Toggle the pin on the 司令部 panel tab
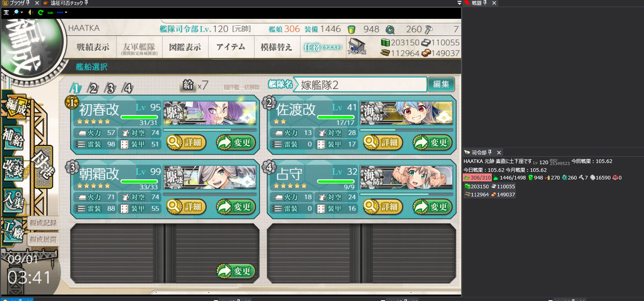The image size is (644, 301). 489,153
